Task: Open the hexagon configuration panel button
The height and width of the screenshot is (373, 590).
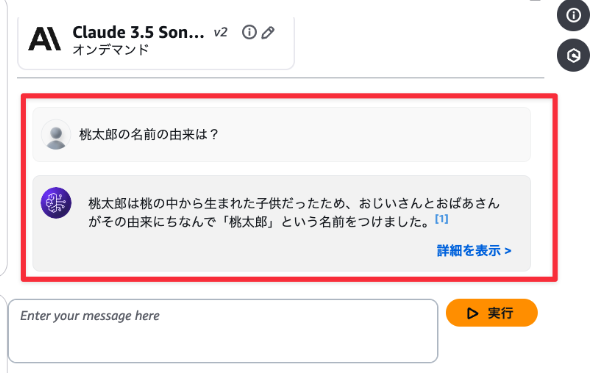Action: pyautogui.click(x=573, y=55)
